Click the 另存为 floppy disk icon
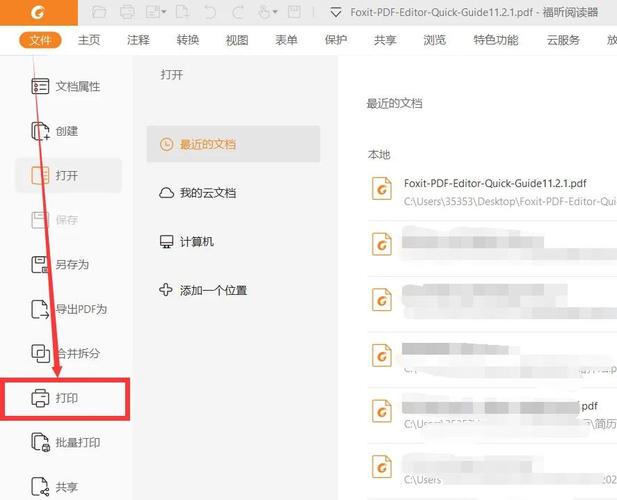 [x=40, y=264]
